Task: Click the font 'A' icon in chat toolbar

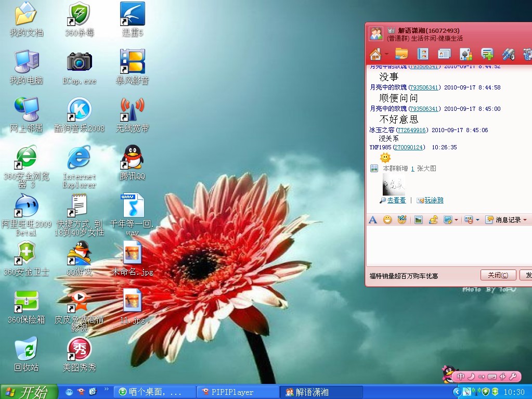Action: coord(373,220)
